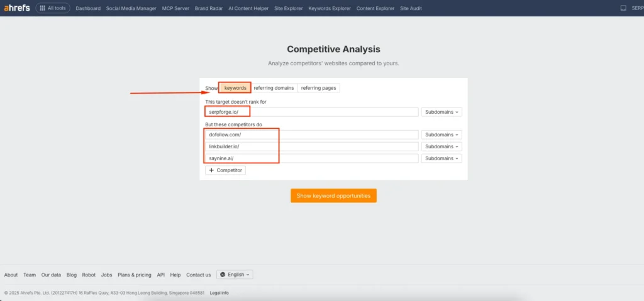The image size is (644, 301).
Task: Select the keywords tab
Action: [235, 88]
